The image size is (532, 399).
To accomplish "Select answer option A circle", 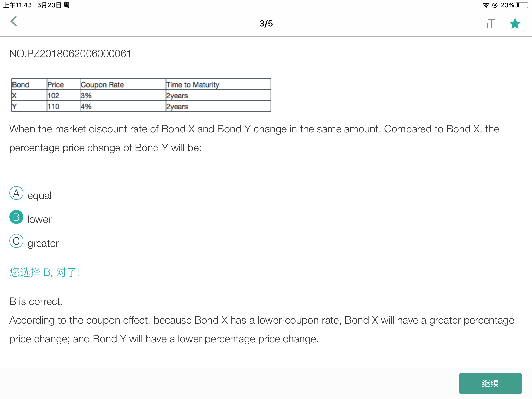I will (x=16, y=193).
